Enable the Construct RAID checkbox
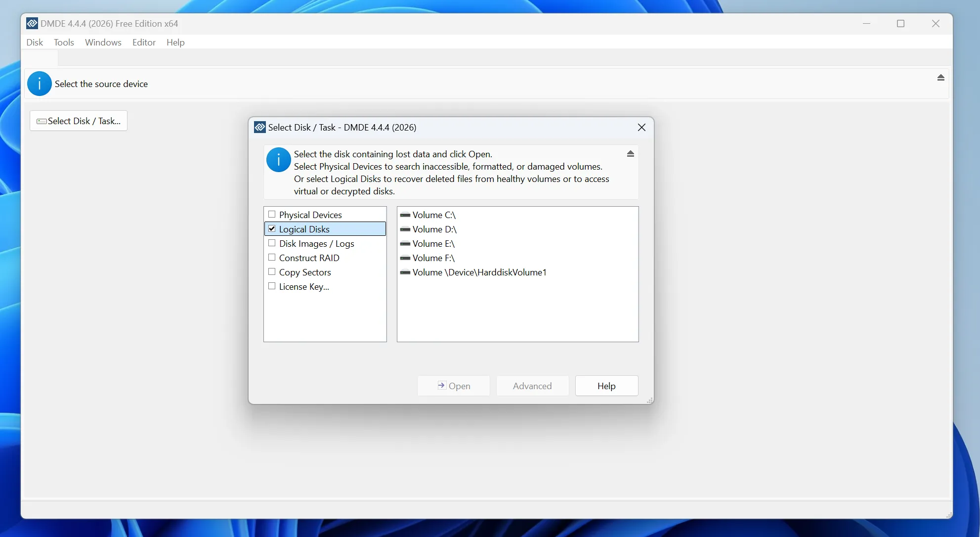This screenshot has width=980, height=537. [272, 258]
